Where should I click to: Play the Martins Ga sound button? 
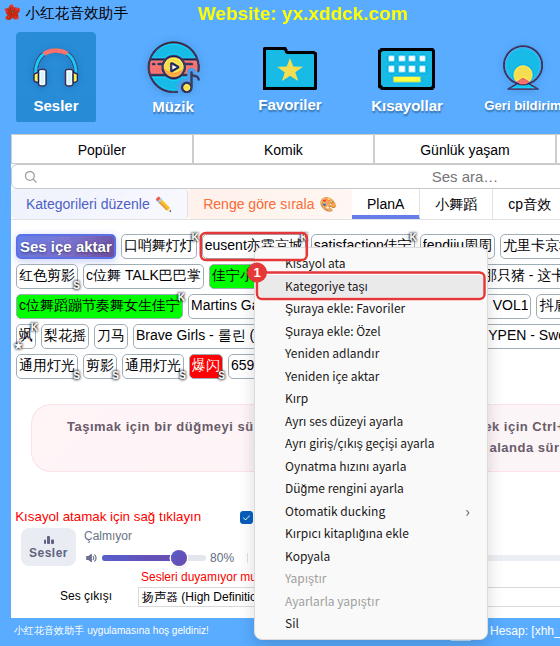tap(222, 306)
